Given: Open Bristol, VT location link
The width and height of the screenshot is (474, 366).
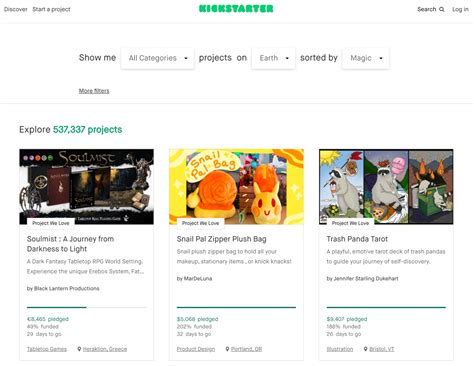Looking at the screenshot, I should (382, 349).
